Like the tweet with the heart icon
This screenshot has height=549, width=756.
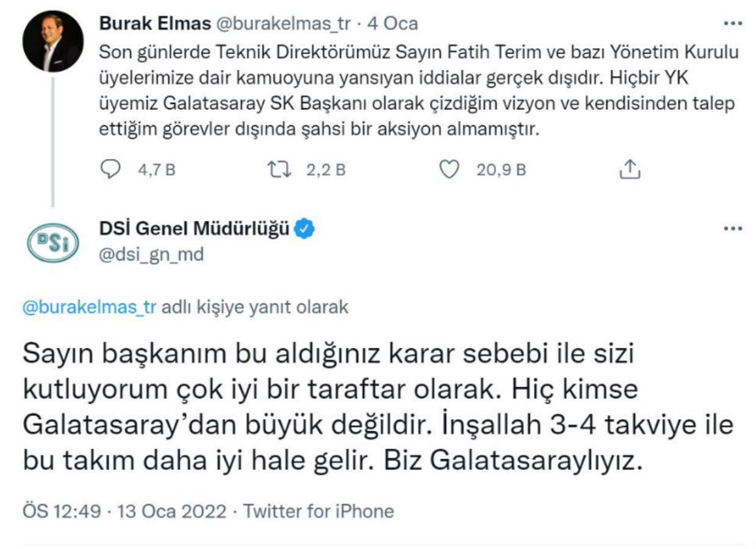click(x=449, y=169)
